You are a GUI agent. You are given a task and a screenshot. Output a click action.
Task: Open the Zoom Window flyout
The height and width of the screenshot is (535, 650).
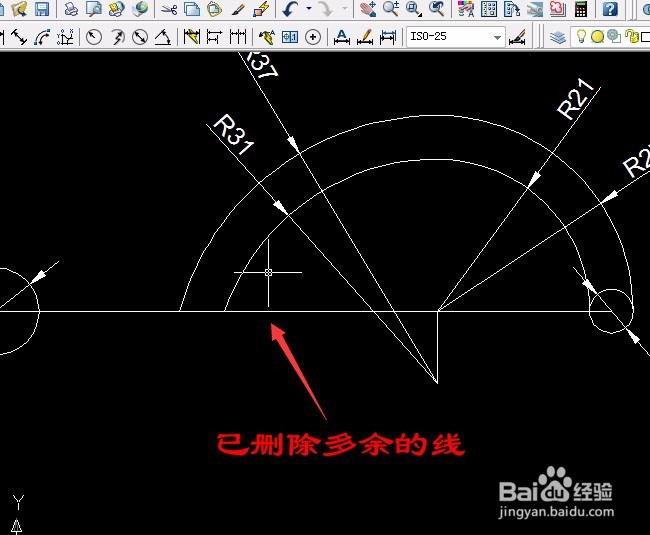pyautogui.click(x=414, y=8)
